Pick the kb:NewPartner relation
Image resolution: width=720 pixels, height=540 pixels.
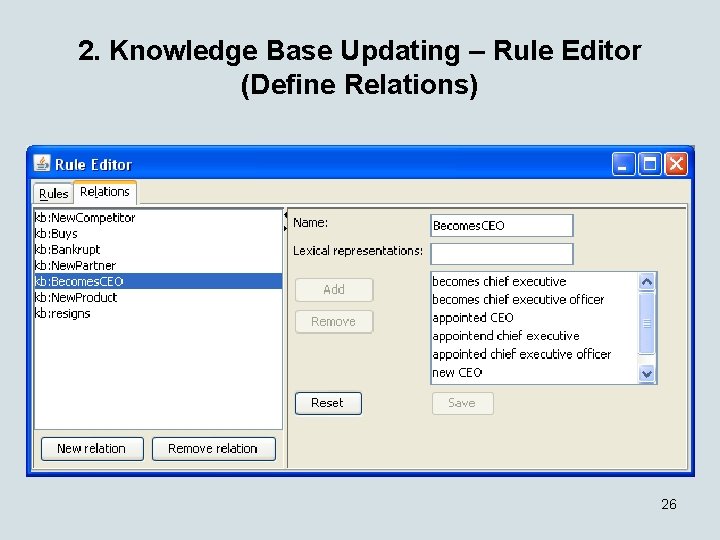(158, 265)
